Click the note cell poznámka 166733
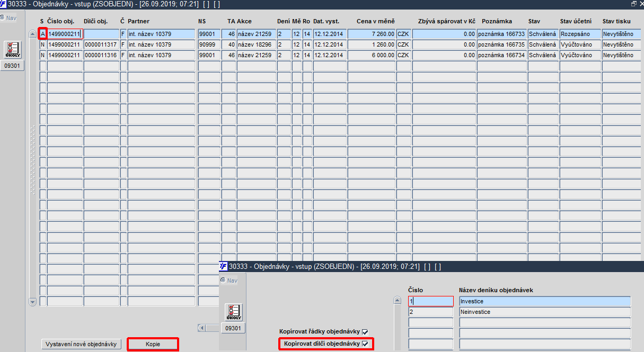The image size is (644, 352). (501, 34)
